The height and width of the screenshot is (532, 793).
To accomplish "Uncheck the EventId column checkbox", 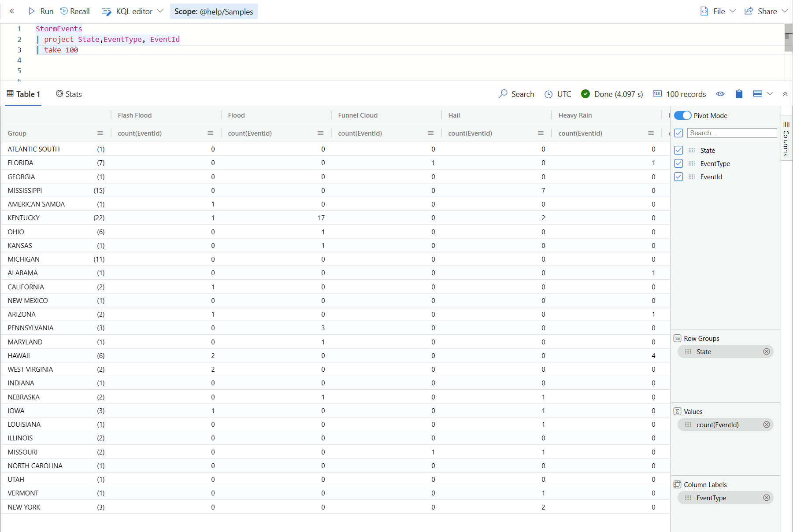I will pos(678,177).
